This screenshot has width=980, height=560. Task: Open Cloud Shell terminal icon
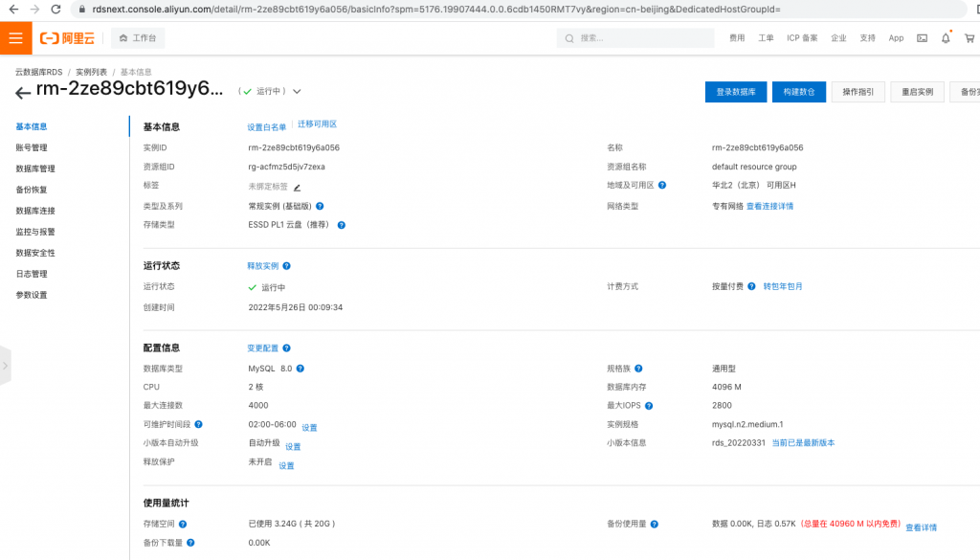click(922, 38)
